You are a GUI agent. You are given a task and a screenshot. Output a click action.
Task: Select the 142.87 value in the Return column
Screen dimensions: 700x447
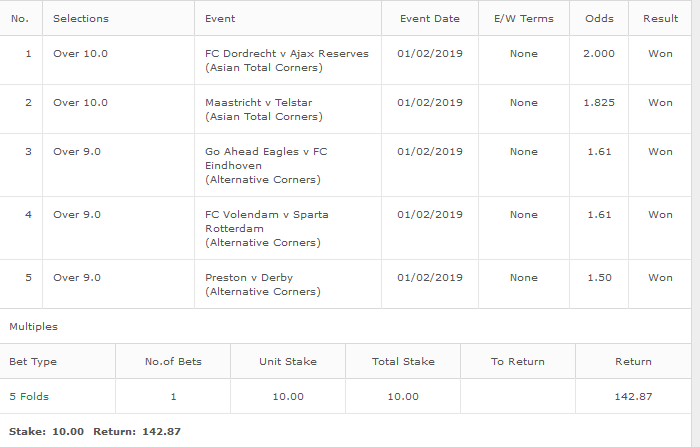(x=633, y=397)
